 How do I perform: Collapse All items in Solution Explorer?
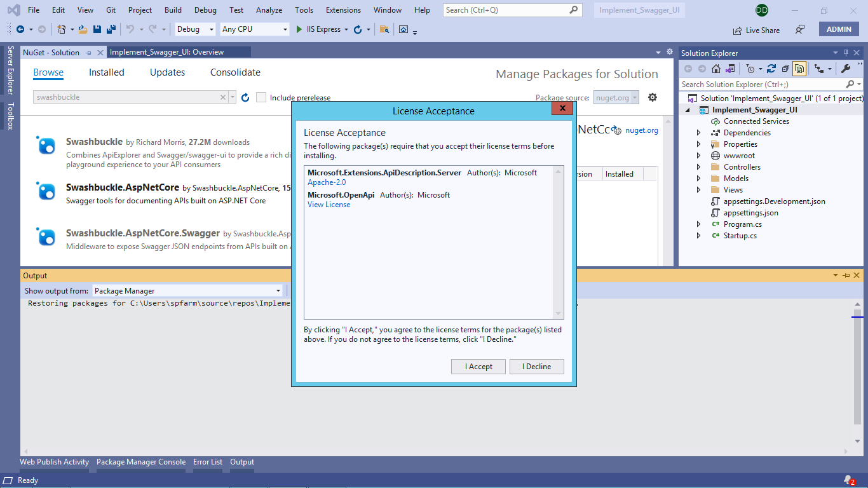tap(786, 69)
